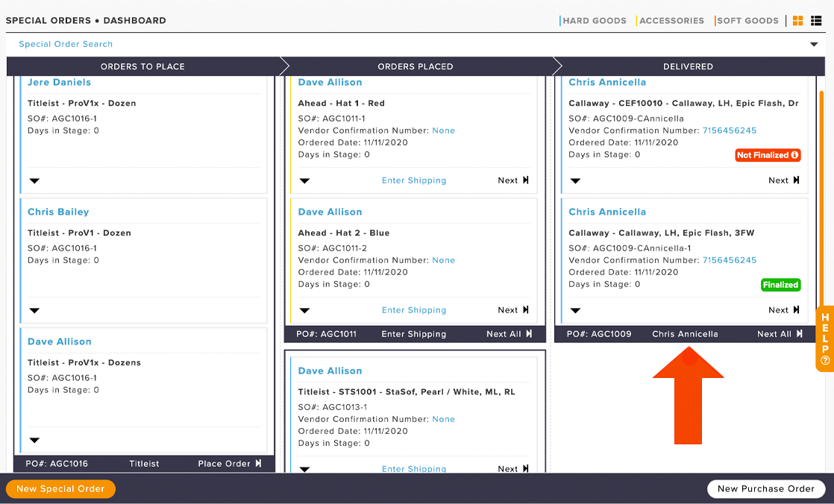Screen dimensions: 834x504
Task: Select Orders Placed column header
Action: 416,67
